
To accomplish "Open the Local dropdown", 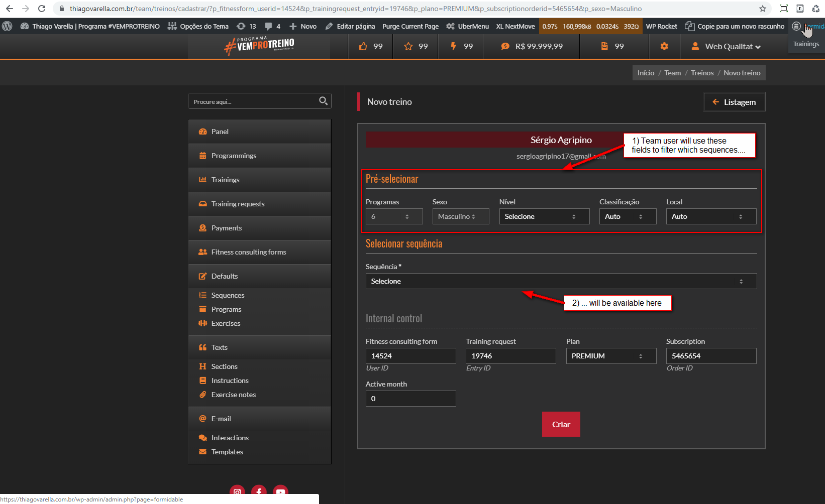I will point(710,216).
